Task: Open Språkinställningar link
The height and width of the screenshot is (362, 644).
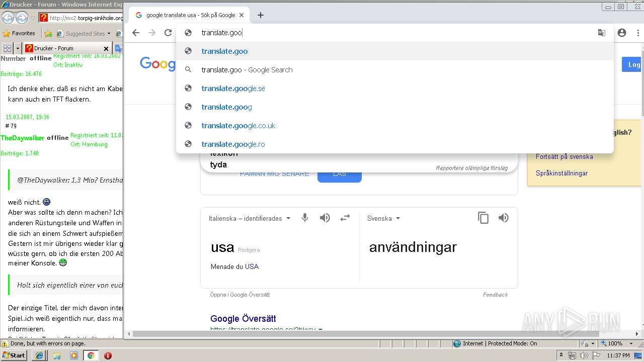Action: [x=561, y=173]
